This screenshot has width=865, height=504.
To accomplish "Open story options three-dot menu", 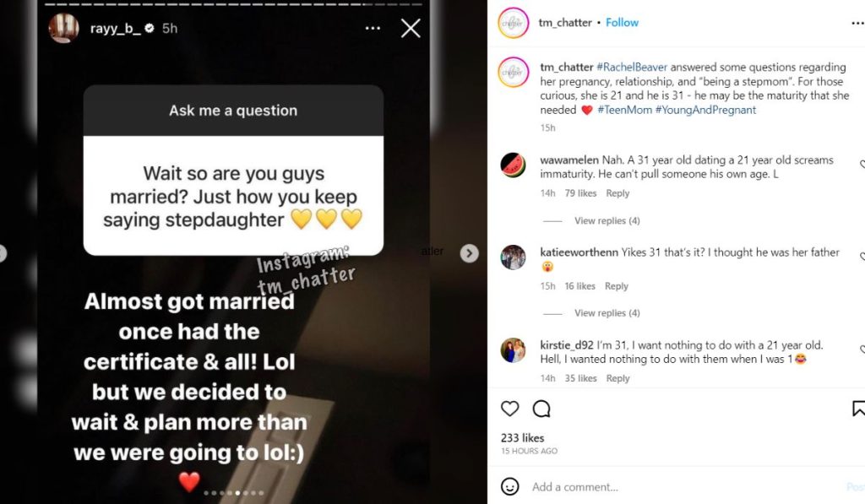I will 373,28.
